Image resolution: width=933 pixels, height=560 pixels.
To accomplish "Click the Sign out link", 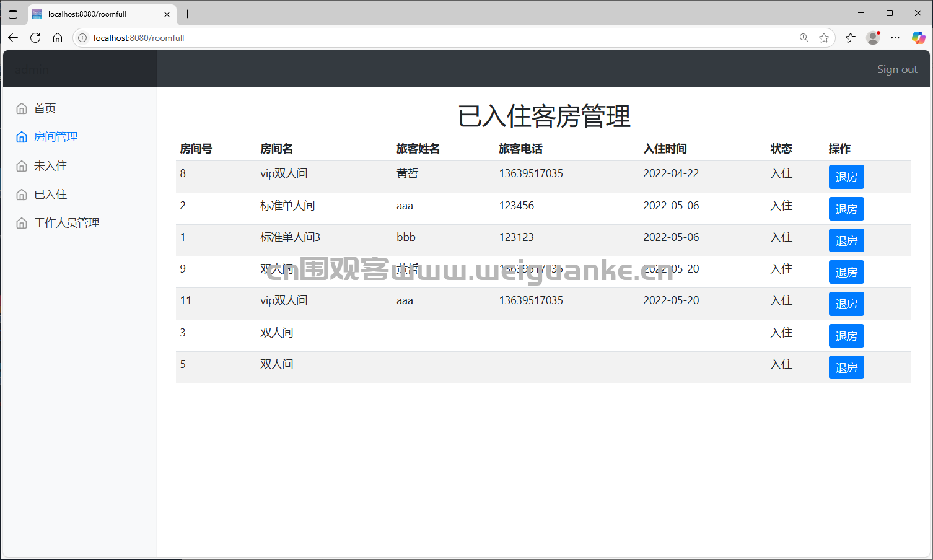I will [897, 69].
